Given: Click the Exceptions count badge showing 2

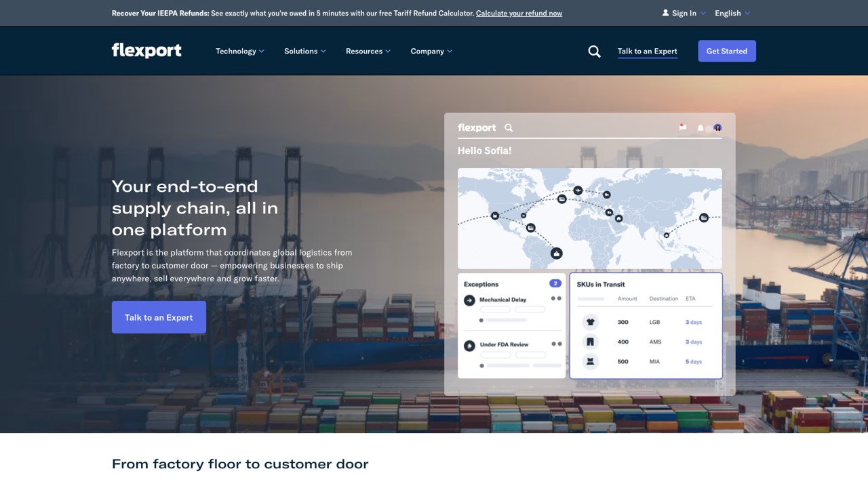Looking at the screenshot, I should (555, 283).
